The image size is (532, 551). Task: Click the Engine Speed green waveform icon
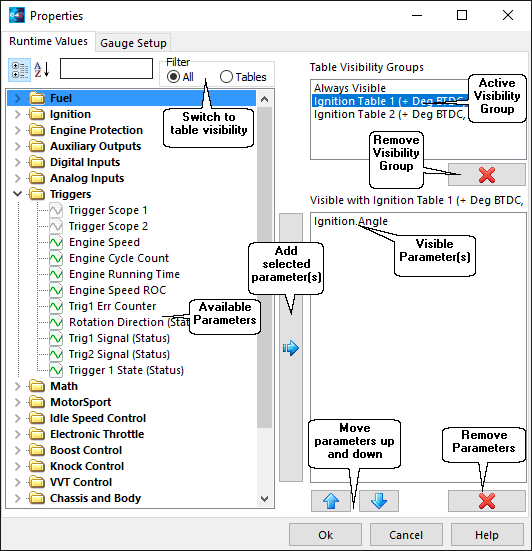(56, 242)
